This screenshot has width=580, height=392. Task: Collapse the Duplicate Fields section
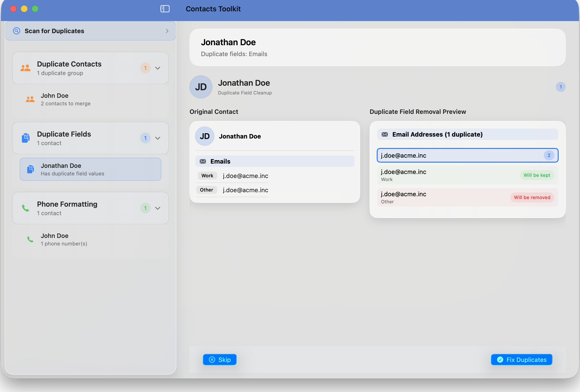pyautogui.click(x=158, y=138)
